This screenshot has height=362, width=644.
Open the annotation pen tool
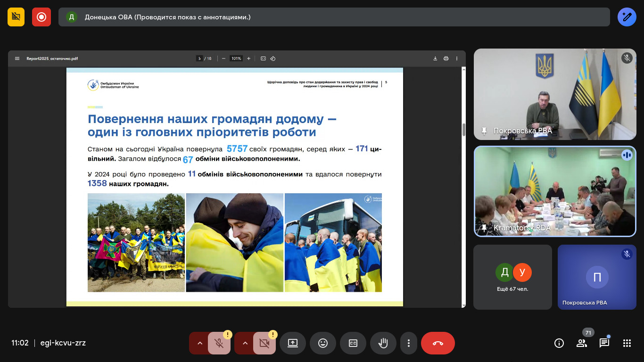coord(627,17)
